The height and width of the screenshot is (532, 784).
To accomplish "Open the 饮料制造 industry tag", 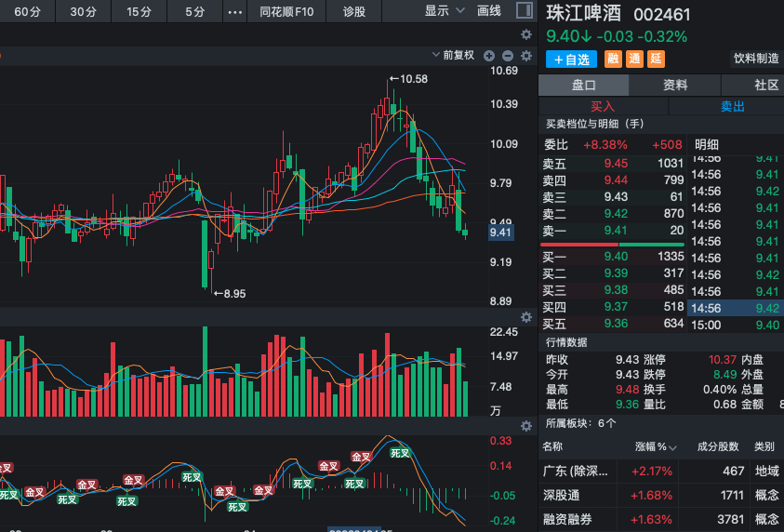I will (756, 59).
